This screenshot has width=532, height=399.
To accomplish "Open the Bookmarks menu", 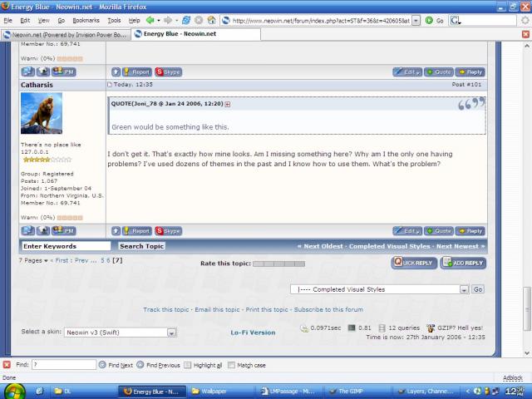I will tap(86, 21).
